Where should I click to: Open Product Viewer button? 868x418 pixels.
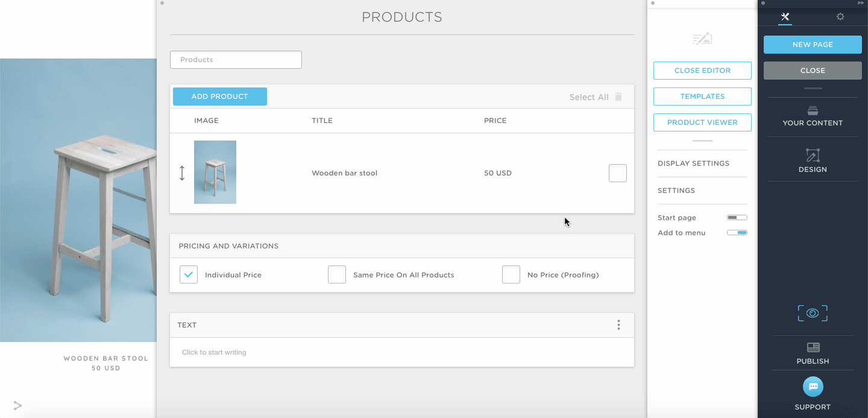tap(702, 122)
